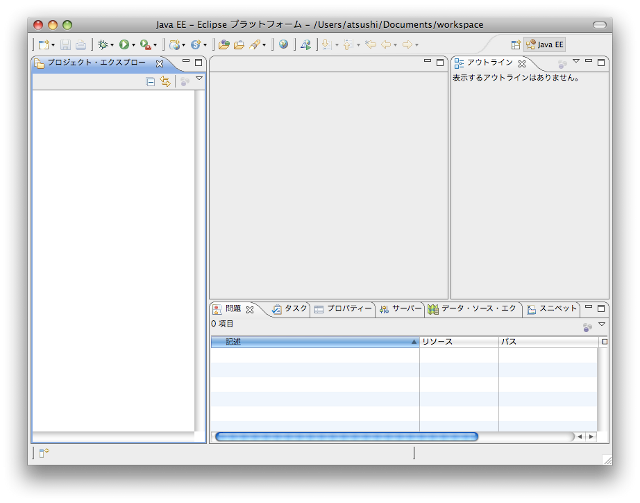Sort by the リソース column header
The image size is (640, 503).
458,342
